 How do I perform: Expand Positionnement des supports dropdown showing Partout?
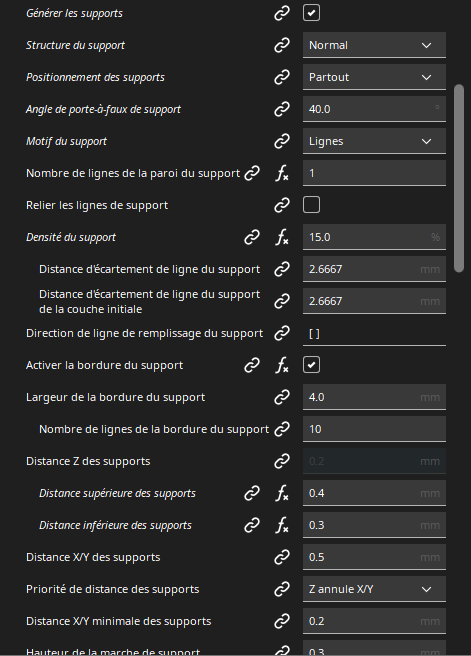click(374, 77)
